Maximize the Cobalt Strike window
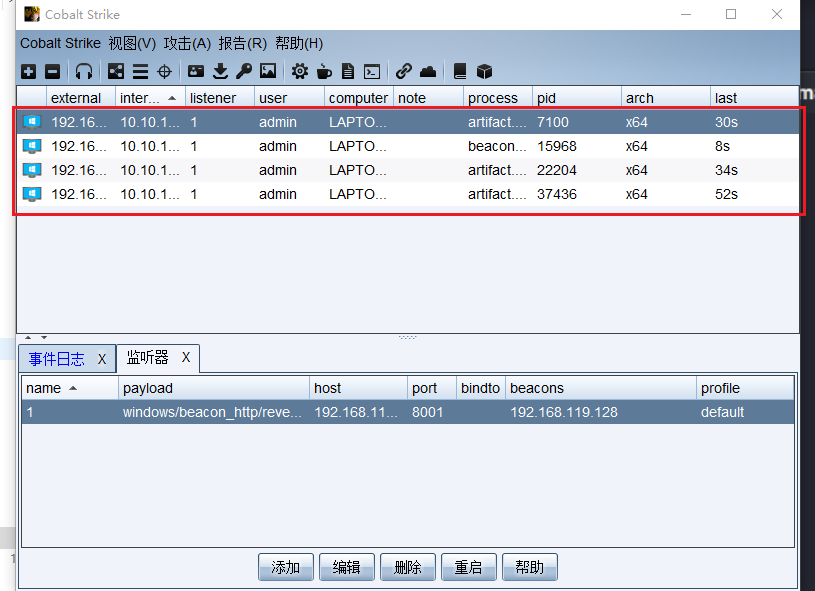The width and height of the screenshot is (815, 591). tap(731, 14)
